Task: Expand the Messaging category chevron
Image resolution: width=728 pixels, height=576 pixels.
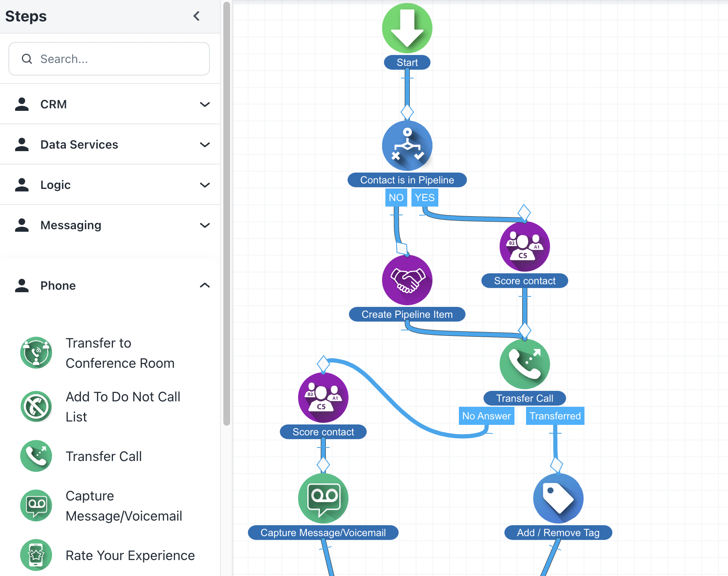Action: [x=204, y=225]
